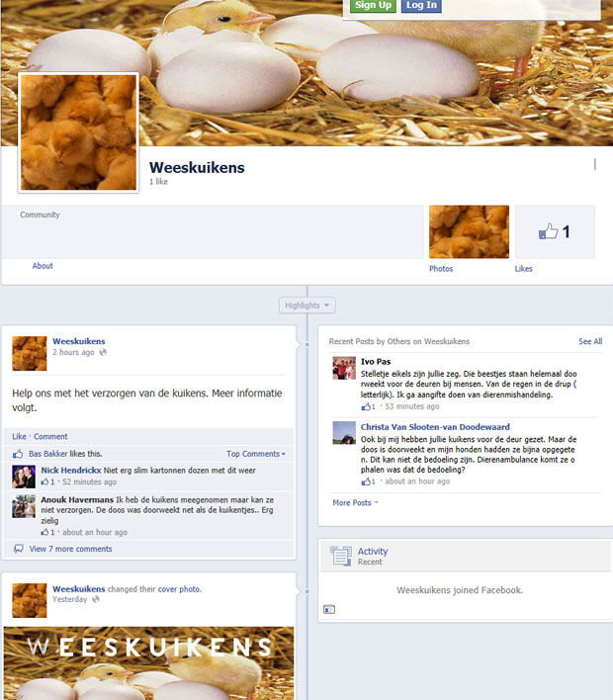The image size is (613, 700).
Task: Click like icon under Christa Van Slooten post
Action: coord(366,481)
